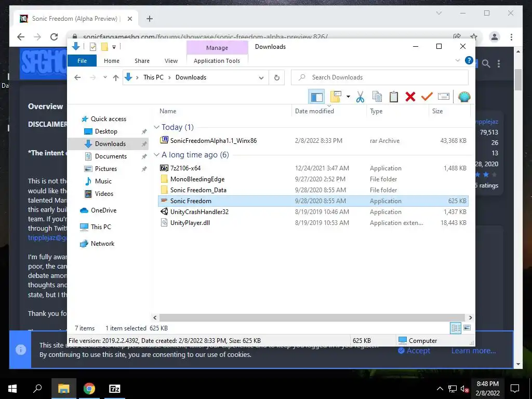Click the Cut scissors icon in the Explorer toolbar
This screenshot has width=532, height=399.
coord(360,97)
